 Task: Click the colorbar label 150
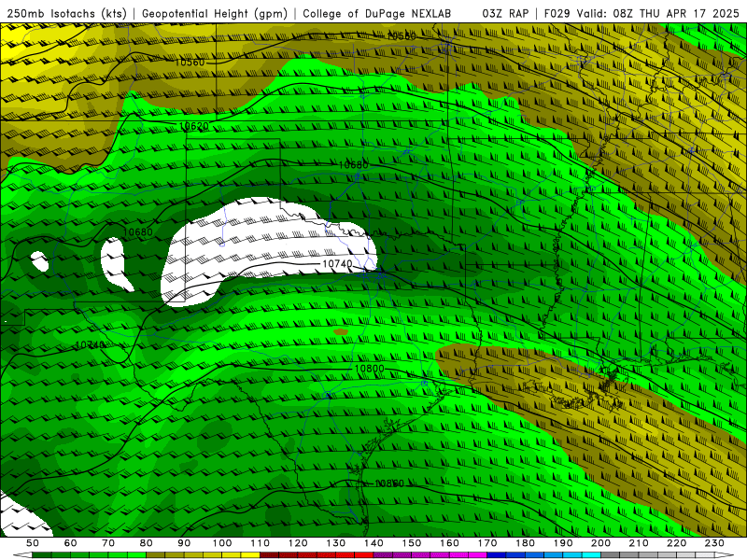click(x=411, y=543)
